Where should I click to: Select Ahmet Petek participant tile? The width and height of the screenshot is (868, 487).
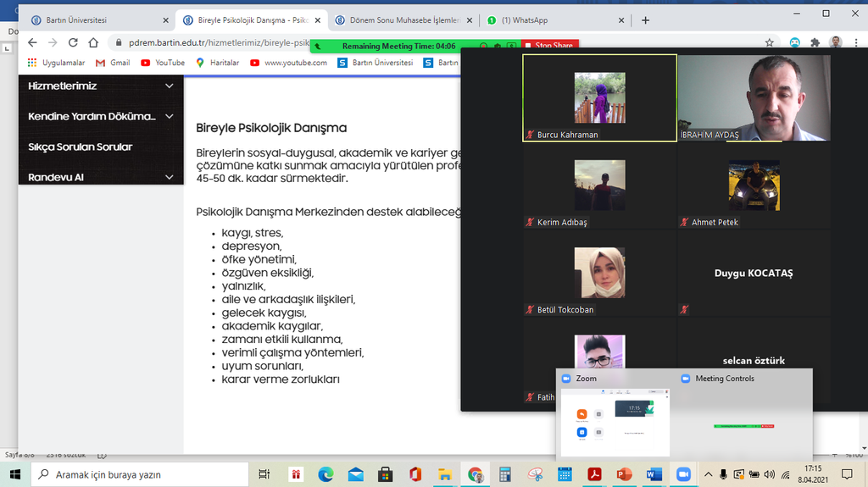[754, 185]
